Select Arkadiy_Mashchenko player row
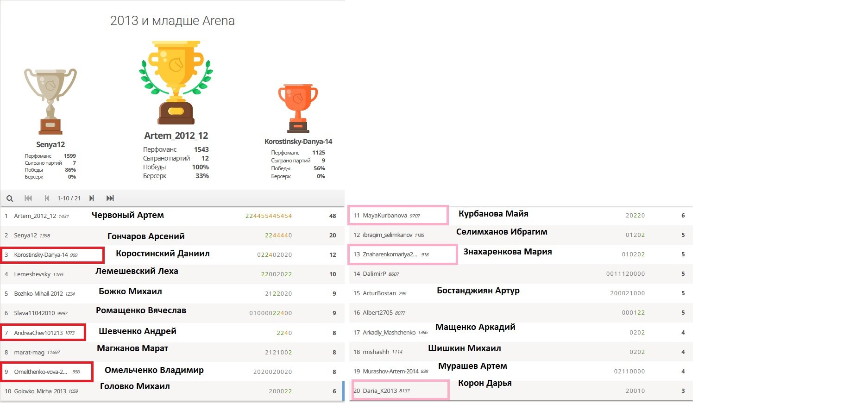This screenshot has width=868, height=403. (389, 333)
